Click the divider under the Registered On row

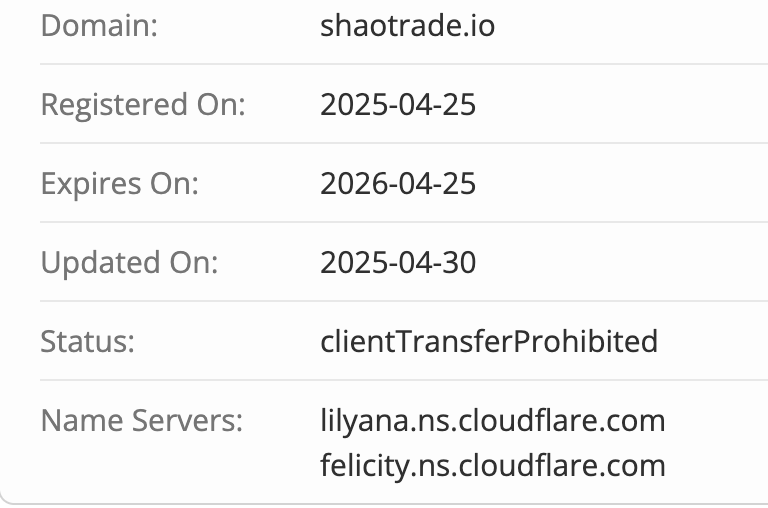404,143
